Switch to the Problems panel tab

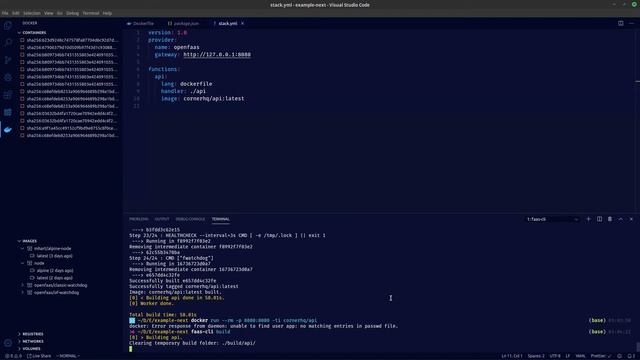tap(139, 219)
